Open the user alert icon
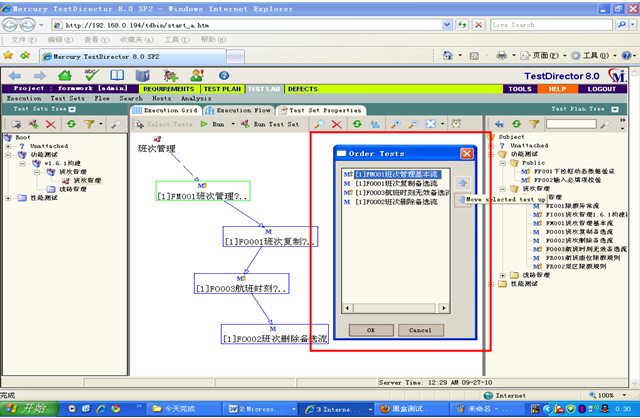The height and width of the screenshot is (418, 640). click(x=197, y=75)
